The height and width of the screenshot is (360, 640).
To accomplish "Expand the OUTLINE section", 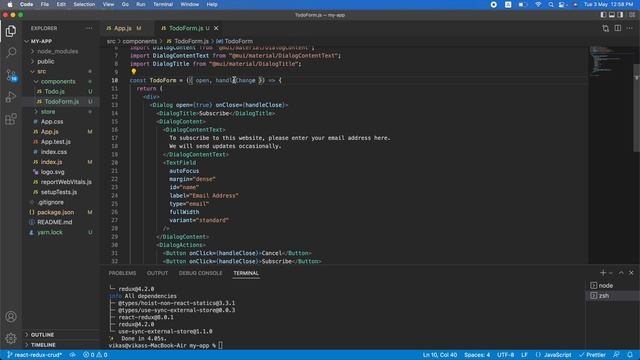I will click(x=42, y=335).
